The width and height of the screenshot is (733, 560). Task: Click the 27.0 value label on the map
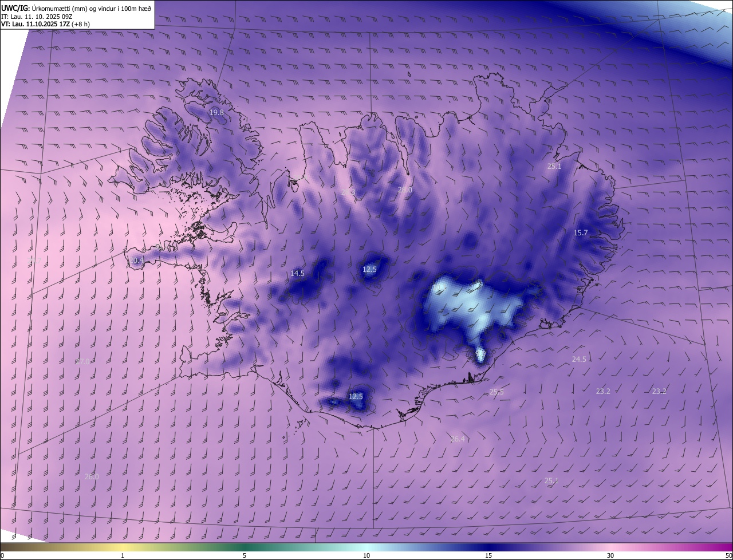(x=82, y=362)
